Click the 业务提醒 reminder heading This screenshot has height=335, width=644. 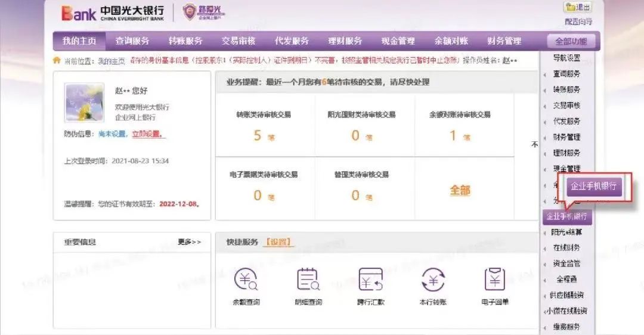click(328, 82)
